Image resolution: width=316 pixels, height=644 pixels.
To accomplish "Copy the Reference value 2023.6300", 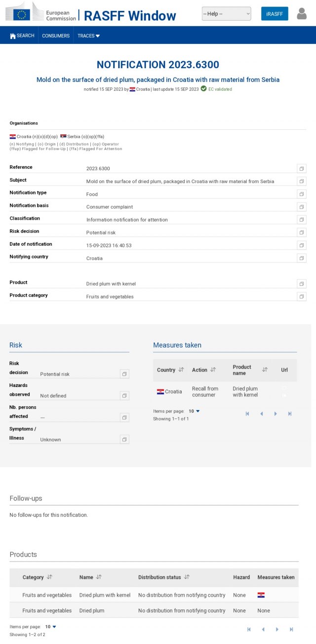I will (x=302, y=168).
